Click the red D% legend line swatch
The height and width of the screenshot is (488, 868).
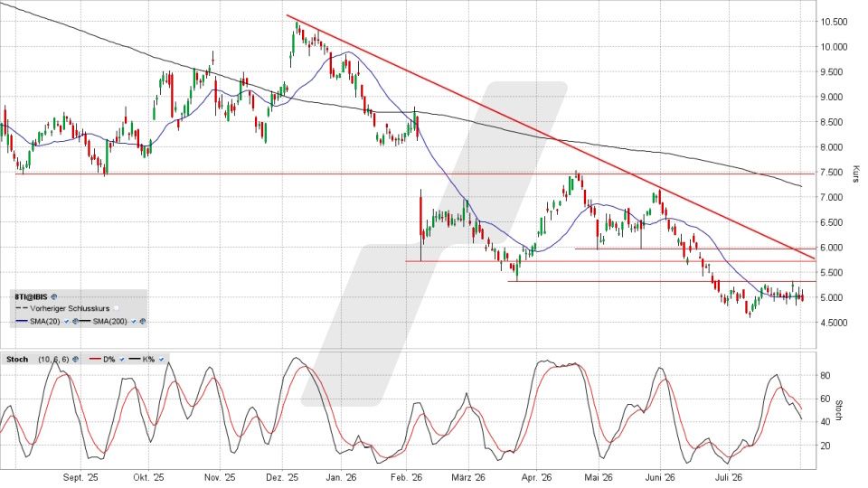click(95, 359)
